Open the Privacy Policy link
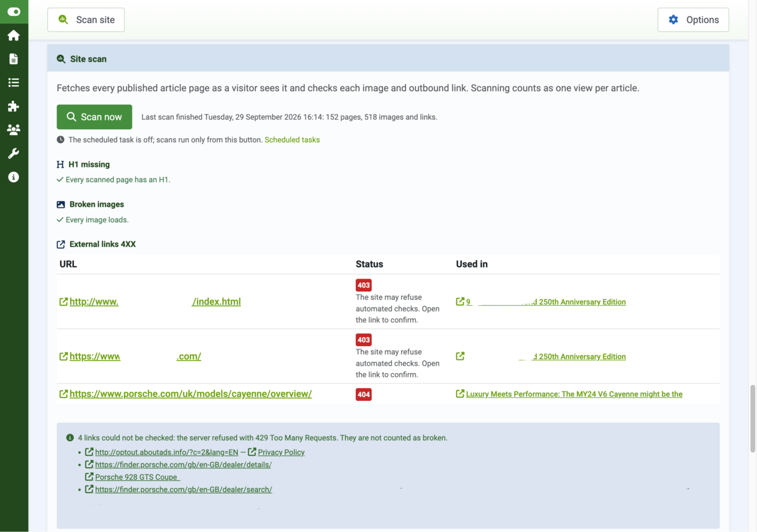 (281, 452)
